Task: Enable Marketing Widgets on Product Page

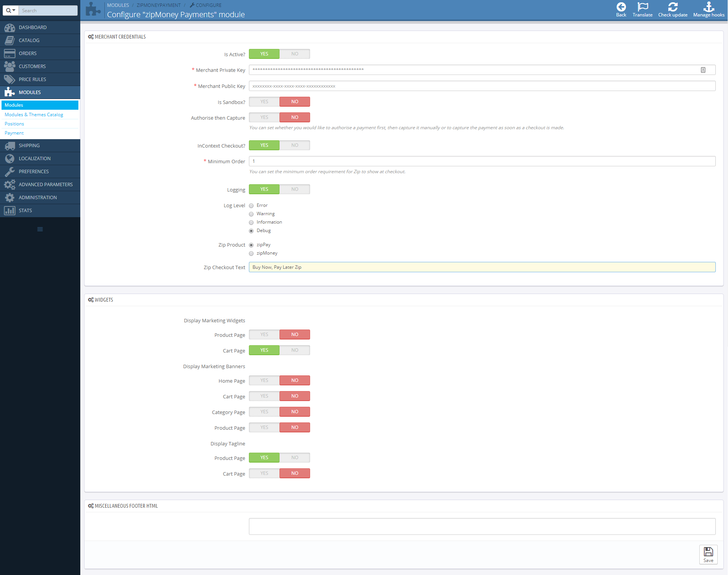Action: [264, 335]
